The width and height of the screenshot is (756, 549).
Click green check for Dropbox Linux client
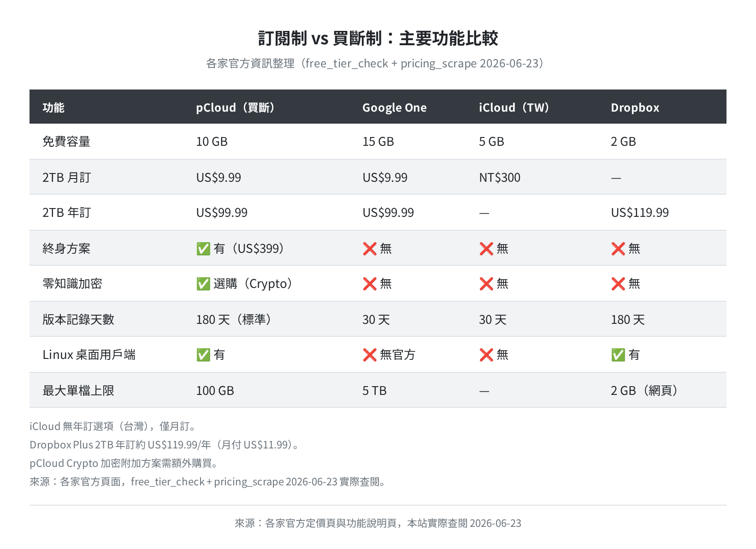618,355
